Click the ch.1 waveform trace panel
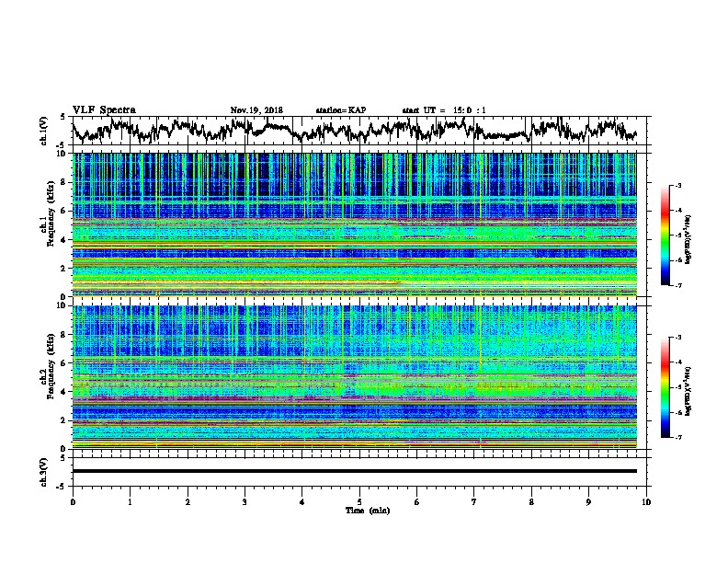Screen dimensions: 728x563 (x=358, y=131)
